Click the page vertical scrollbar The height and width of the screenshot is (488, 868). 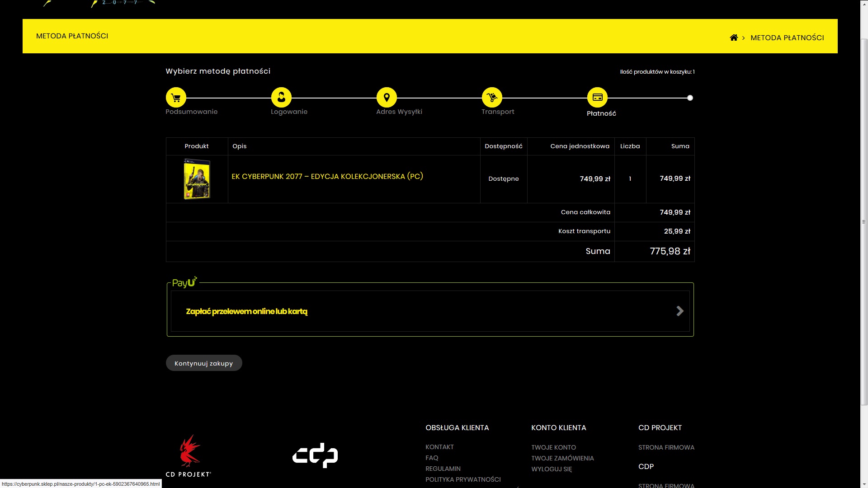tap(864, 222)
